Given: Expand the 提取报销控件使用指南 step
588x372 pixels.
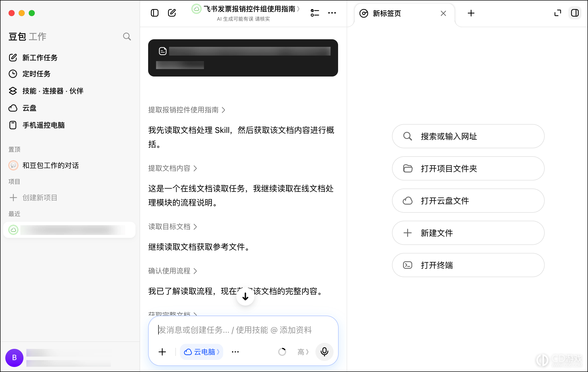Looking at the screenshot, I should coord(187,110).
